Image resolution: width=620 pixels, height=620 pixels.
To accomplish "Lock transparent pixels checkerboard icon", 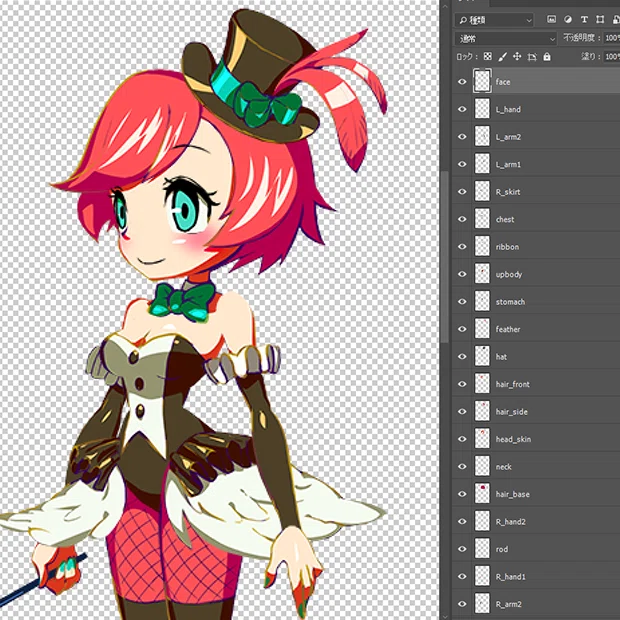I will click(x=488, y=57).
